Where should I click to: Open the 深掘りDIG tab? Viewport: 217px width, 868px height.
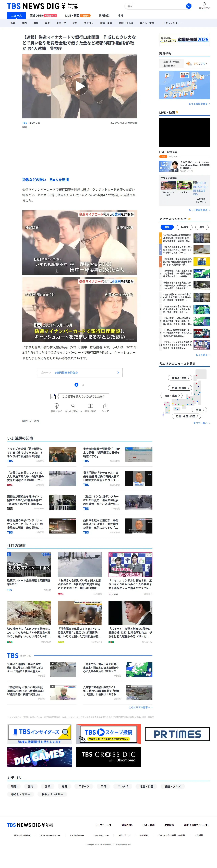[43, 16]
